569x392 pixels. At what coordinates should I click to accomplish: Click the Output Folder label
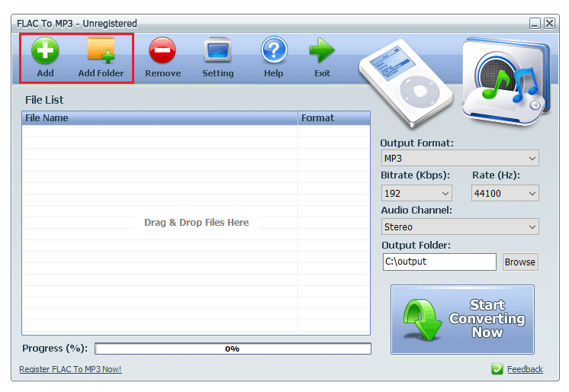(416, 246)
